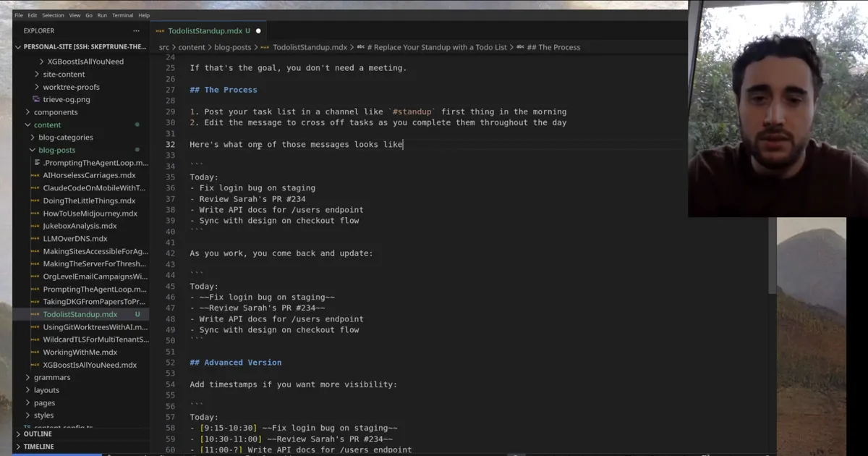Image resolution: width=868 pixels, height=456 pixels.
Task: Click the '## The Process' heading in editor
Action: point(224,90)
